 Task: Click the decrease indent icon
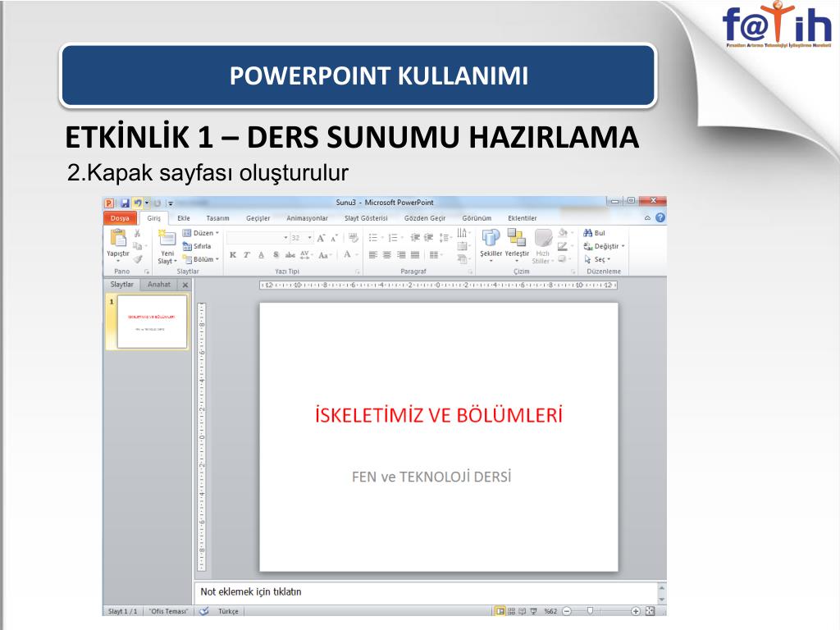[x=415, y=237]
